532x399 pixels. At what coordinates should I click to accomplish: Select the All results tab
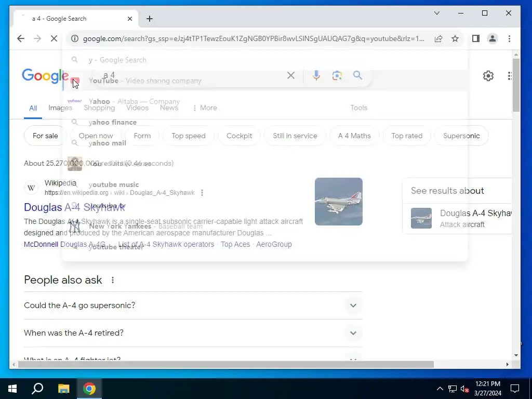coord(33,108)
